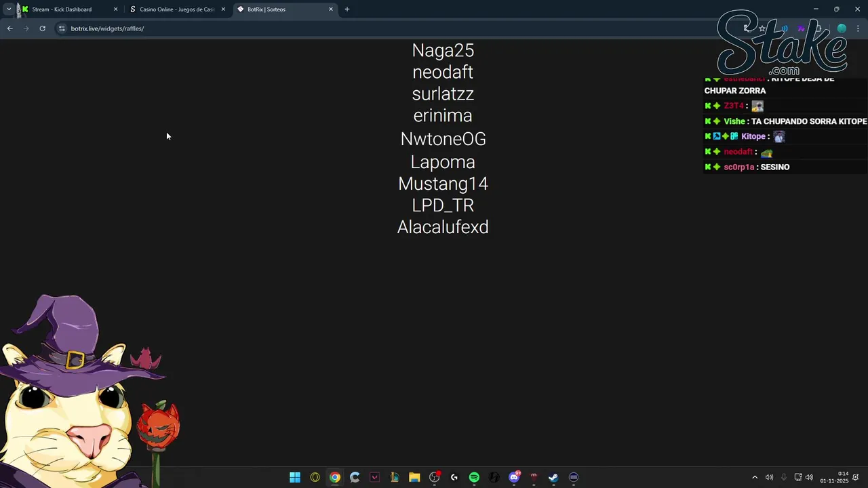Screen dimensions: 868x488
Task: Open the yellow ring browser icon in taskbar
Action: (315, 477)
